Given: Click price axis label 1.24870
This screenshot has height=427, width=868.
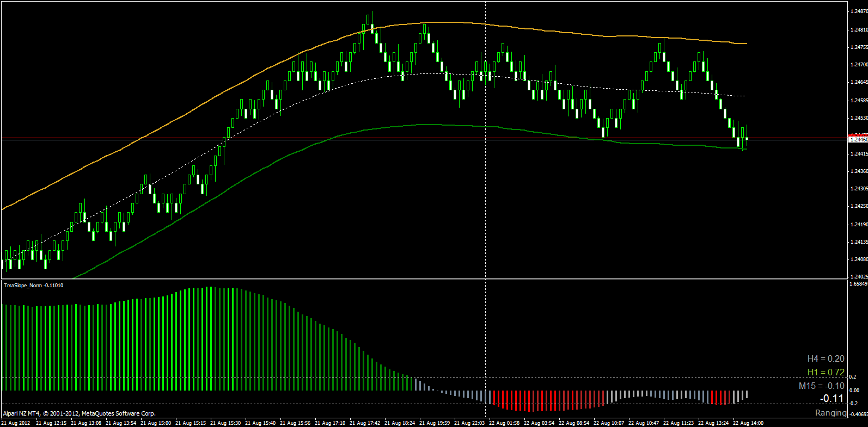Looking at the screenshot, I should [x=859, y=11].
